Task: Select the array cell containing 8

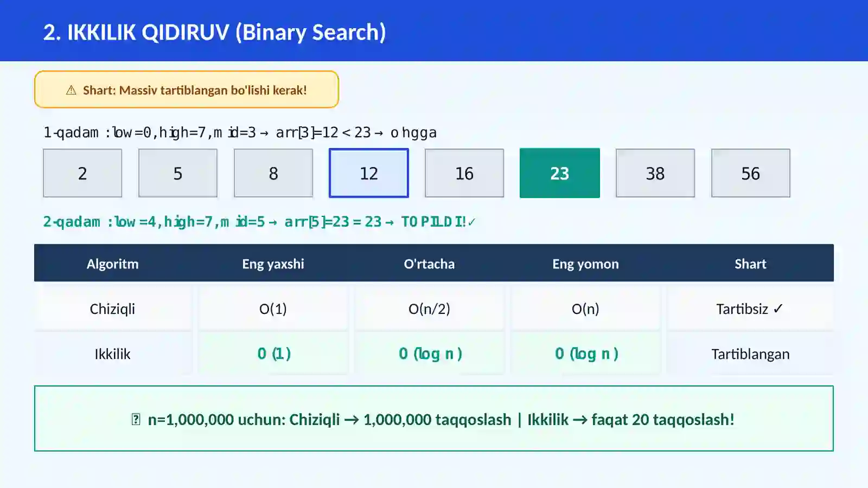Action: (x=273, y=173)
